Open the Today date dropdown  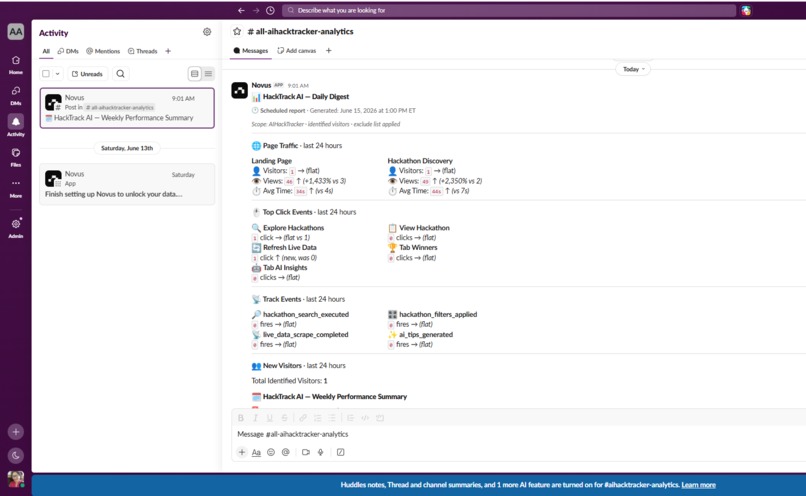tap(633, 69)
